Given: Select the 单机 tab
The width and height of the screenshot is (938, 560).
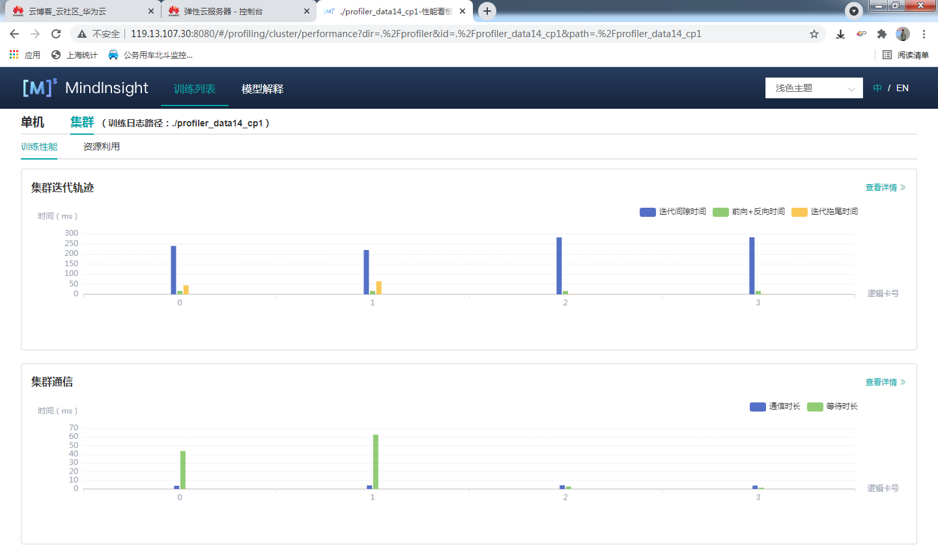Looking at the screenshot, I should [33, 122].
